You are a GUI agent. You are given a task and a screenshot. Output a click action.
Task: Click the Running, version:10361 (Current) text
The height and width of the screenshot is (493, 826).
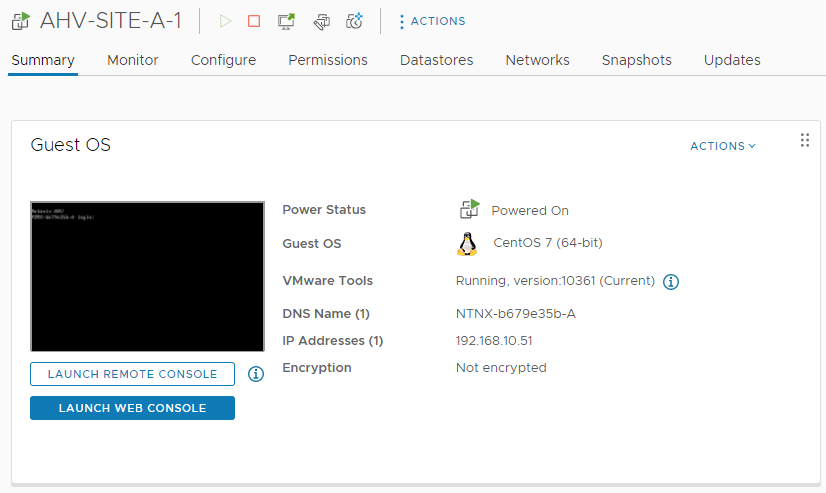pos(555,281)
